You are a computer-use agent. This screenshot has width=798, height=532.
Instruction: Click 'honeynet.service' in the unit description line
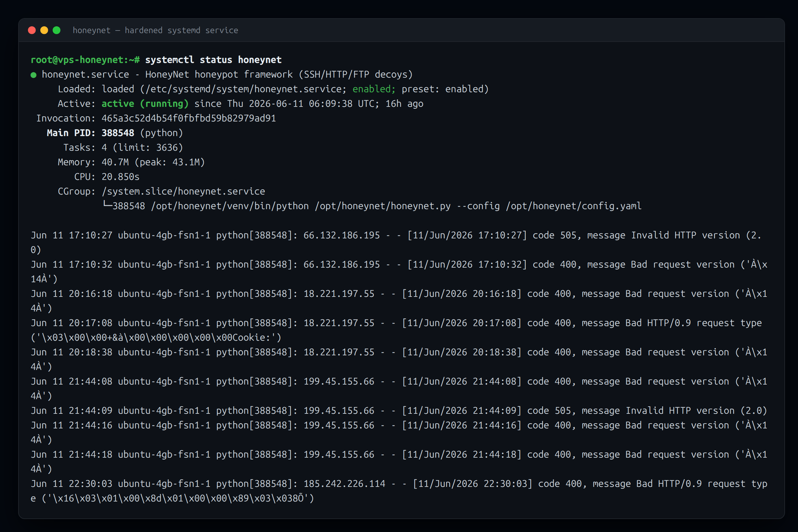click(x=85, y=74)
